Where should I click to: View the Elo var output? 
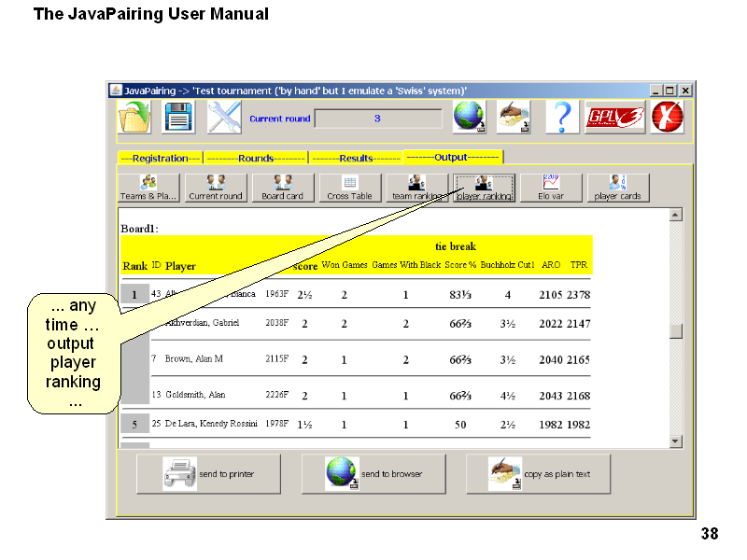tap(551, 189)
